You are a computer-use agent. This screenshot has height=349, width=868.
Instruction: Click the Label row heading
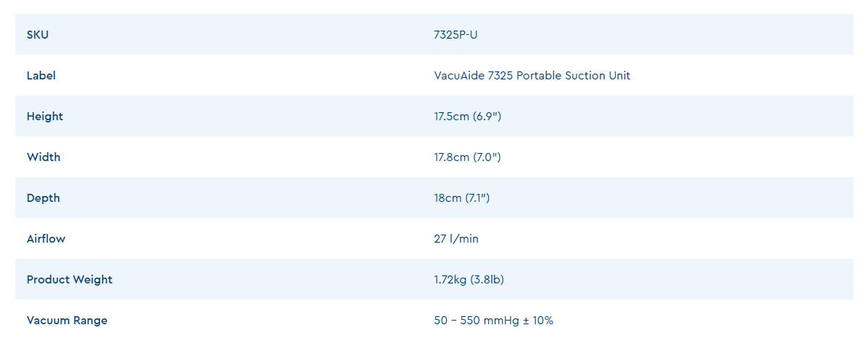tap(41, 75)
